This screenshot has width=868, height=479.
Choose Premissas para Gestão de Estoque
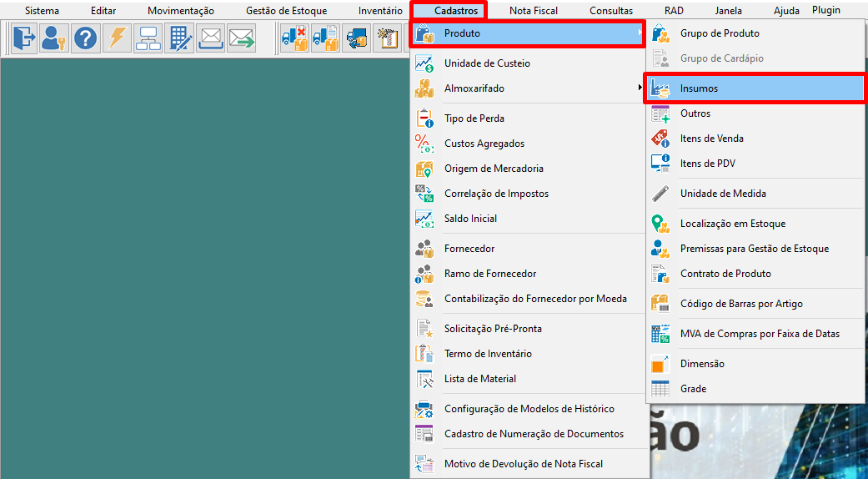pyautogui.click(x=755, y=249)
